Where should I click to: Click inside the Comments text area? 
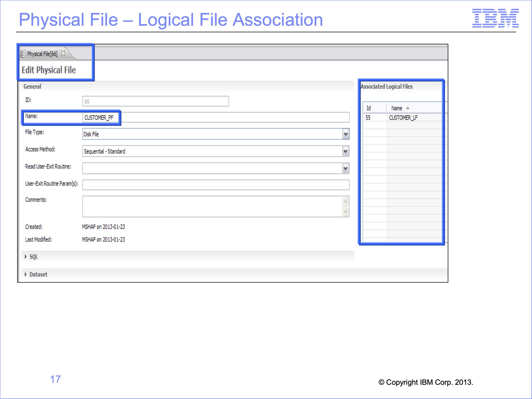[213, 206]
